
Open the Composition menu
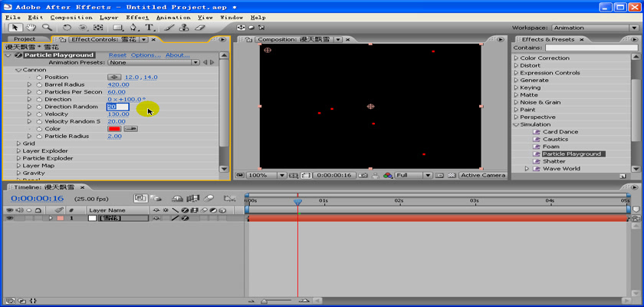71,17
